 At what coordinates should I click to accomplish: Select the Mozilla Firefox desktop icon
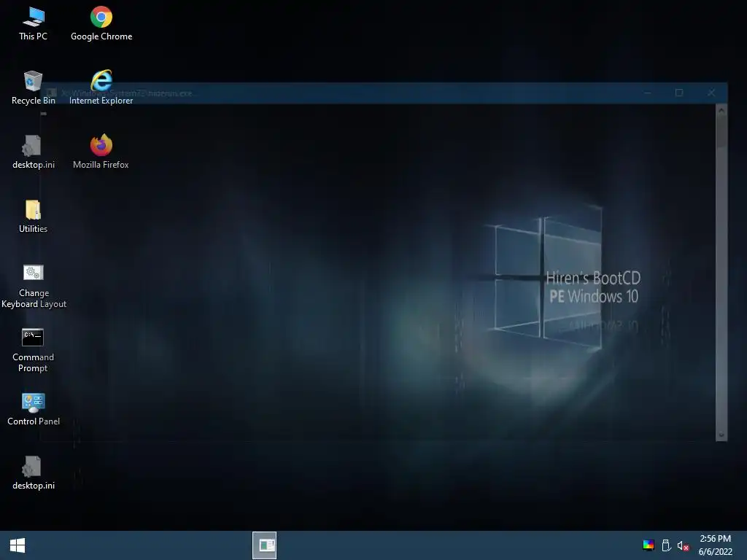coord(101,152)
